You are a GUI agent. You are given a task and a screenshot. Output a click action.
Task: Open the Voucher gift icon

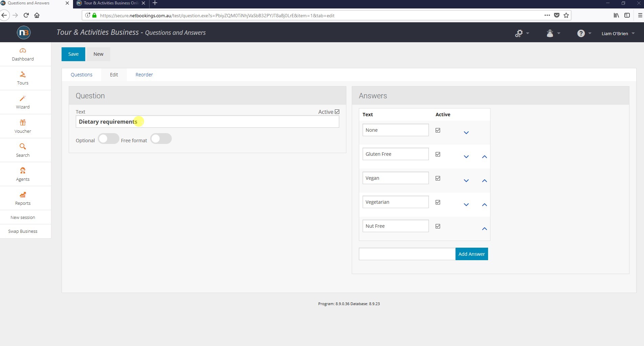tap(23, 123)
